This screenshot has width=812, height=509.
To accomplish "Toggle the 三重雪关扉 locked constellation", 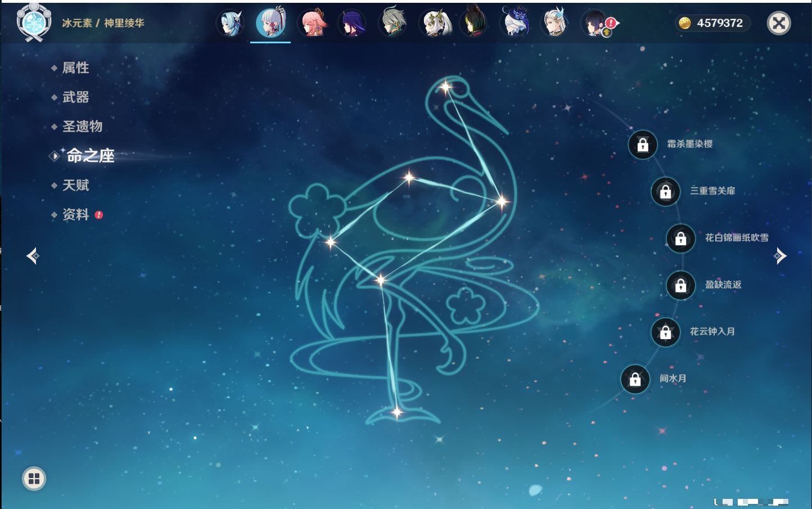I will click(x=665, y=191).
